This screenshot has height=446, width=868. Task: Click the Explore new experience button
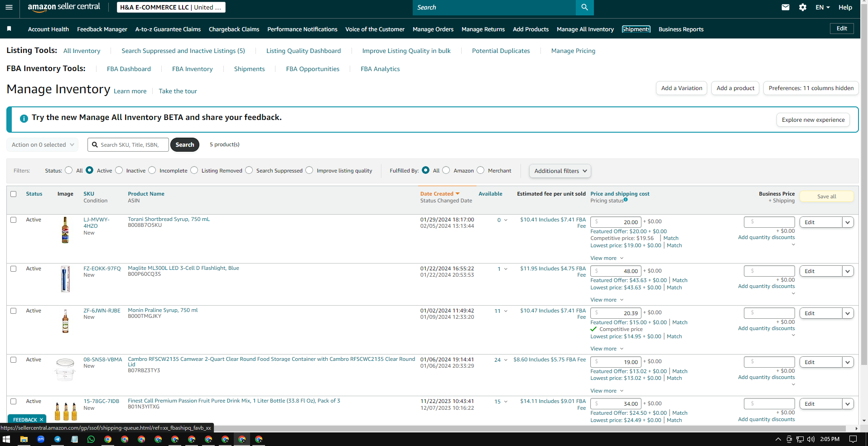[x=813, y=120]
